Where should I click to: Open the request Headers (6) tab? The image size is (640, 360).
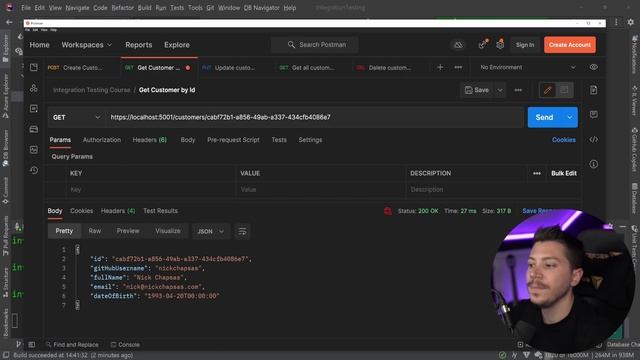(x=149, y=140)
